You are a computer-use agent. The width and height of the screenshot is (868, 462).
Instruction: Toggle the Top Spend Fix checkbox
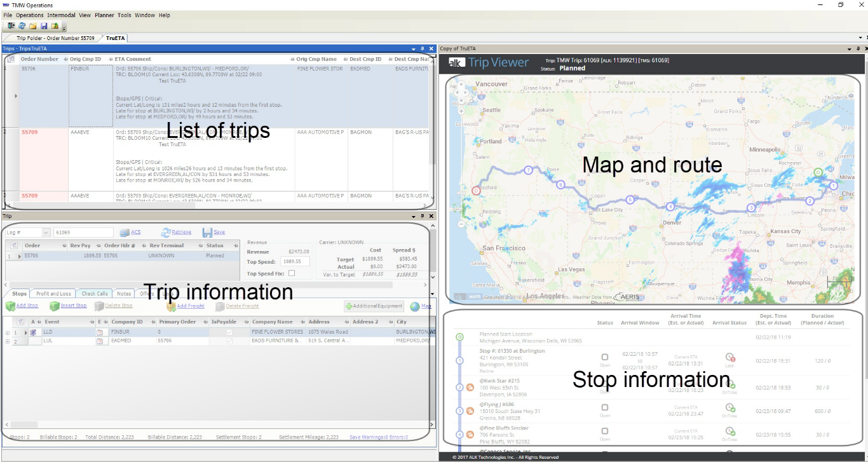pyautogui.click(x=292, y=273)
